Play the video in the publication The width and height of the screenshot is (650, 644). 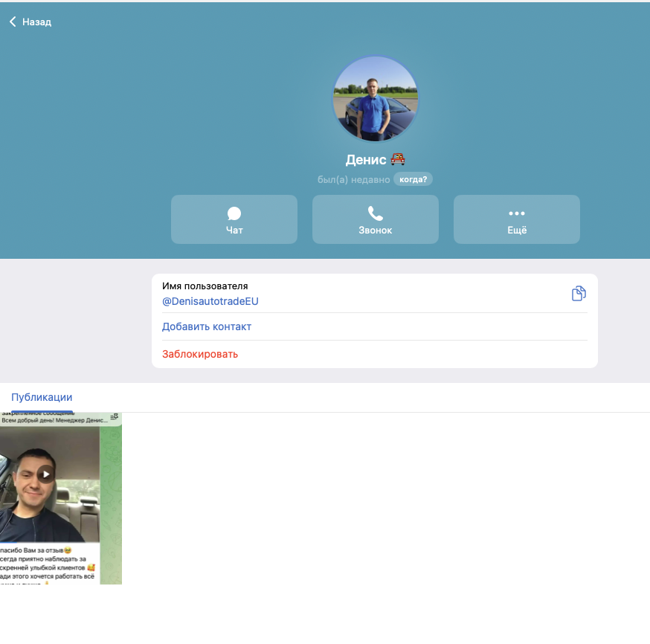click(x=46, y=474)
